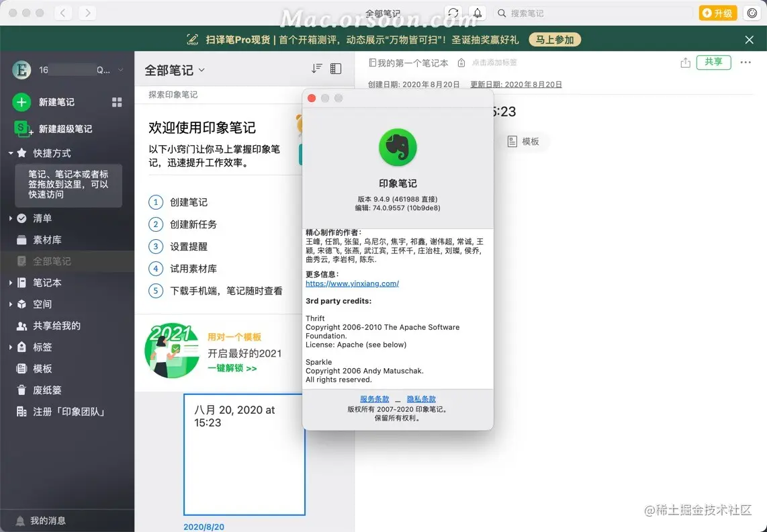Click the 一键解锁 >> link
767x532 pixels.
point(232,368)
